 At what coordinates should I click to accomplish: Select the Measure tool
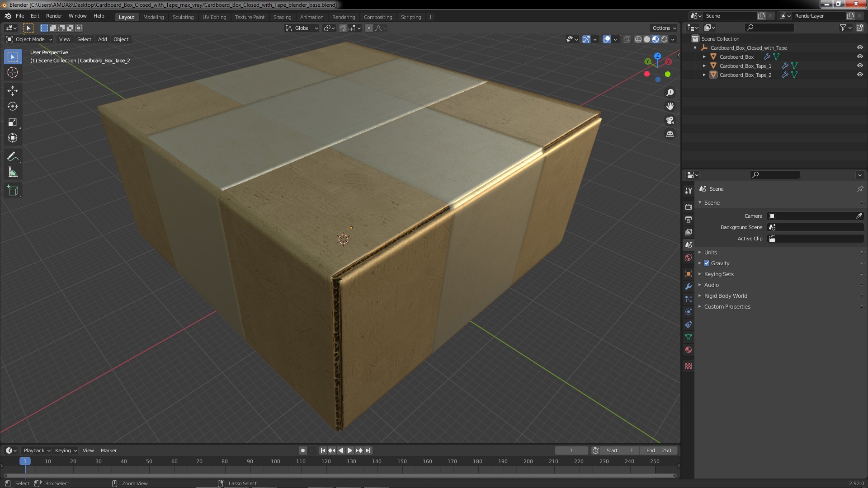coord(13,173)
